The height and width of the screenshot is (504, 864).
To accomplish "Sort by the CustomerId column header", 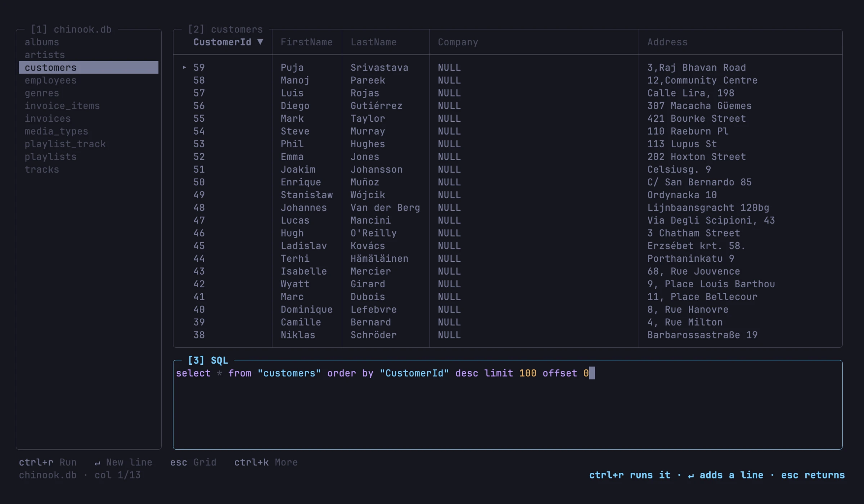I will click(222, 42).
